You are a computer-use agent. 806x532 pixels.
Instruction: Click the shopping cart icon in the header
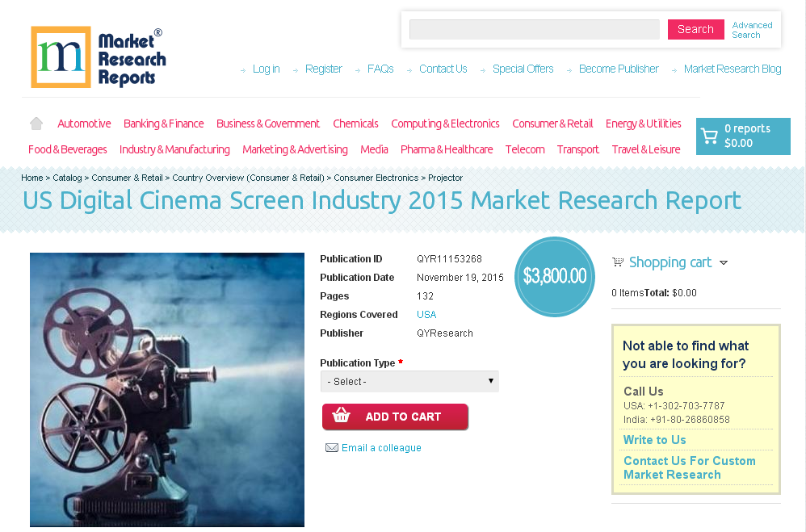coord(710,136)
